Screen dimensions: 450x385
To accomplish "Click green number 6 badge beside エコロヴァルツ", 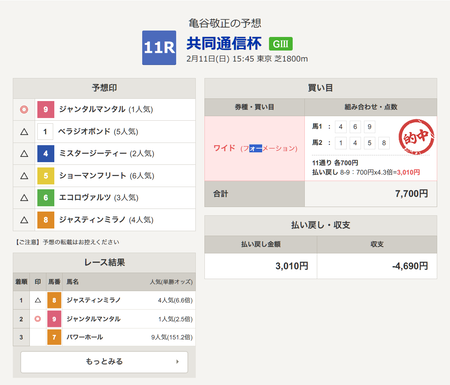I will [46, 197].
